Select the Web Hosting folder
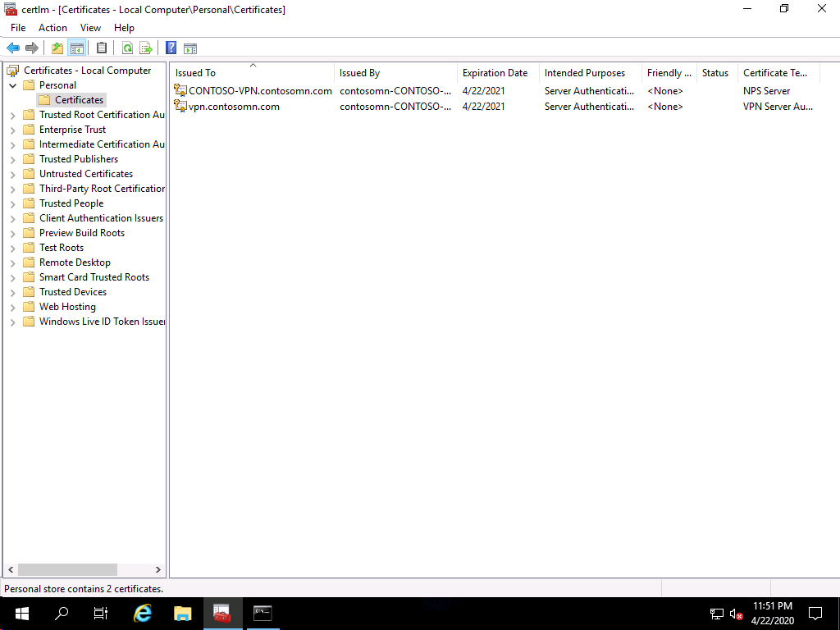This screenshot has width=840, height=630. click(67, 307)
